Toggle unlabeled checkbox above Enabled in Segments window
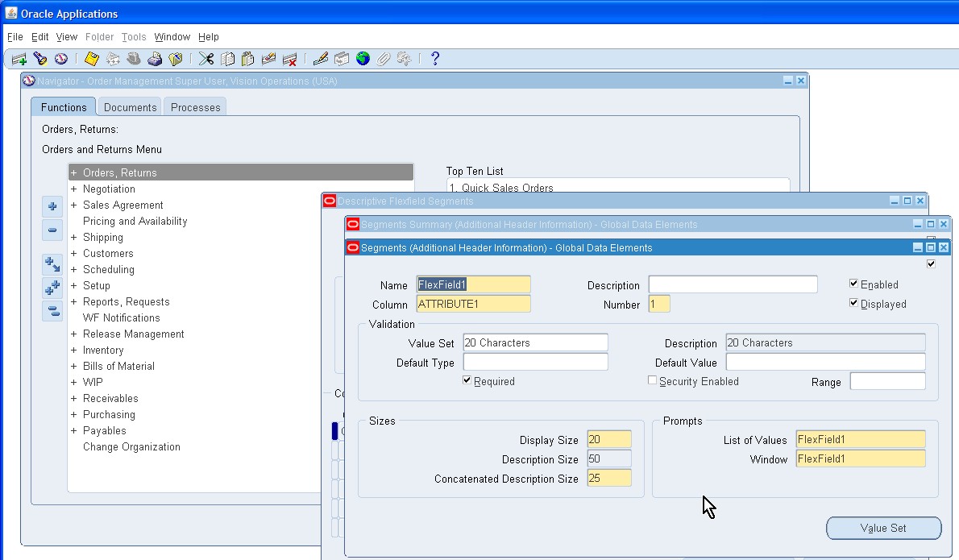Viewport: 959px width, 560px height. 931,264
